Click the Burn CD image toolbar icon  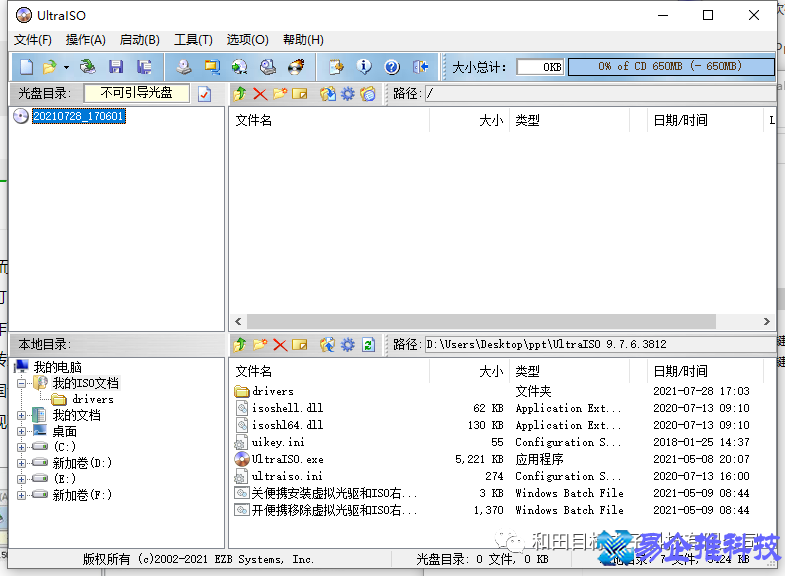296,67
